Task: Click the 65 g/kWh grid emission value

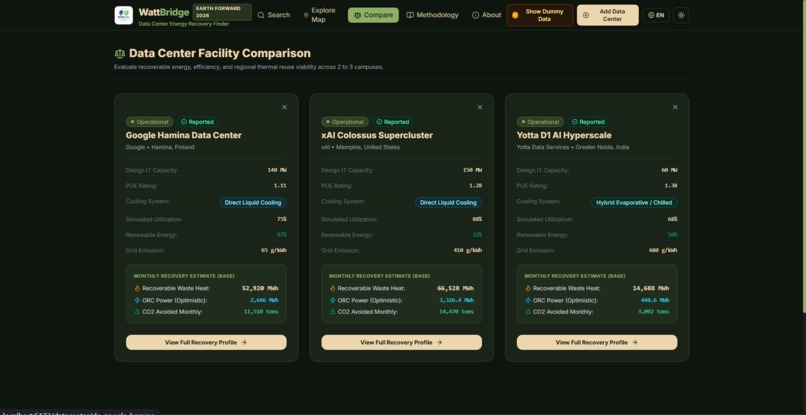Action: [274, 250]
